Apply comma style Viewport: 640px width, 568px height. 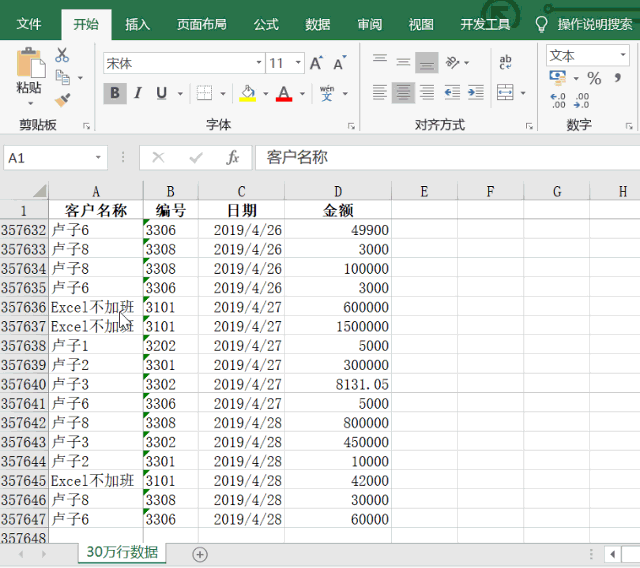point(618,78)
